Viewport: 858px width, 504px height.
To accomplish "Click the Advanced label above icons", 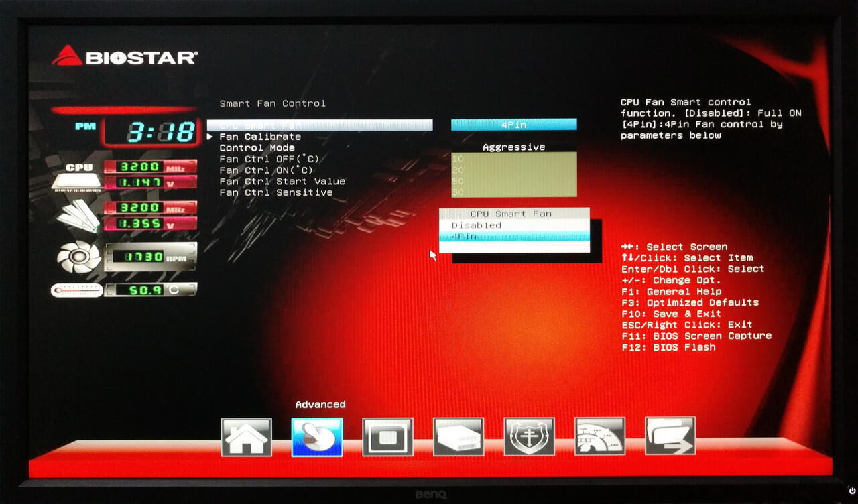I will click(x=320, y=405).
